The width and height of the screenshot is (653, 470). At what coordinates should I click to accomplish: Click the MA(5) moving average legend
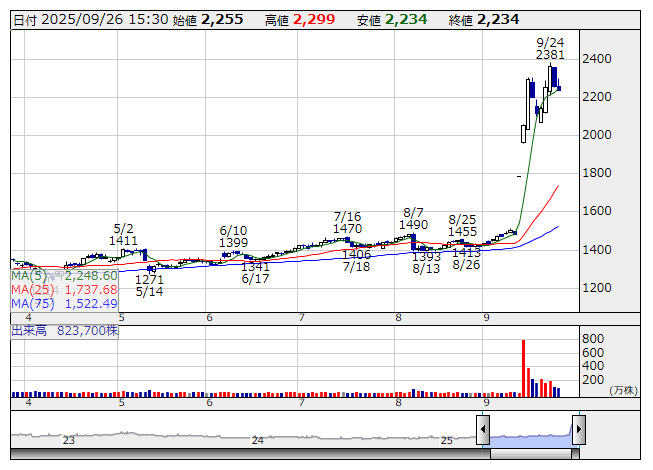tap(65, 275)
